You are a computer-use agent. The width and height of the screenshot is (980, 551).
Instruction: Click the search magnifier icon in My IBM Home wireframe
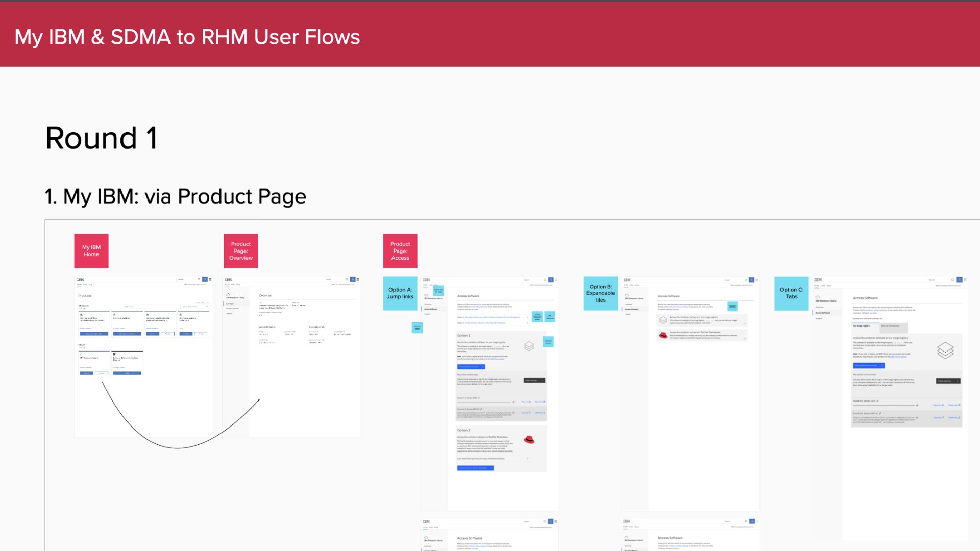[x=199, y=280]
